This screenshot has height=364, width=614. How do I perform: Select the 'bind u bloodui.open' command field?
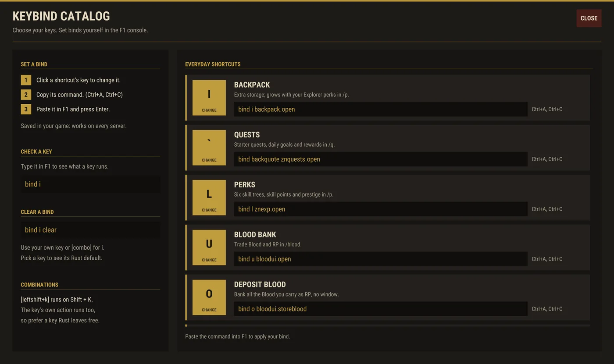click(x=381, y=259)
